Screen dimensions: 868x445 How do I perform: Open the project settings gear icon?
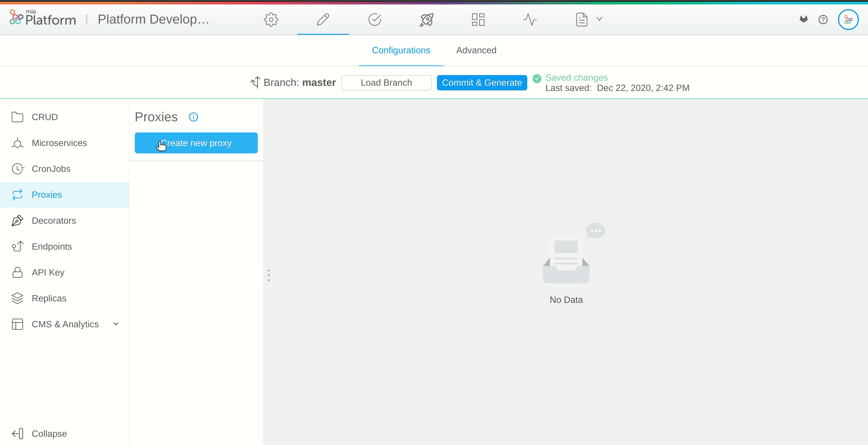point(271,19)
